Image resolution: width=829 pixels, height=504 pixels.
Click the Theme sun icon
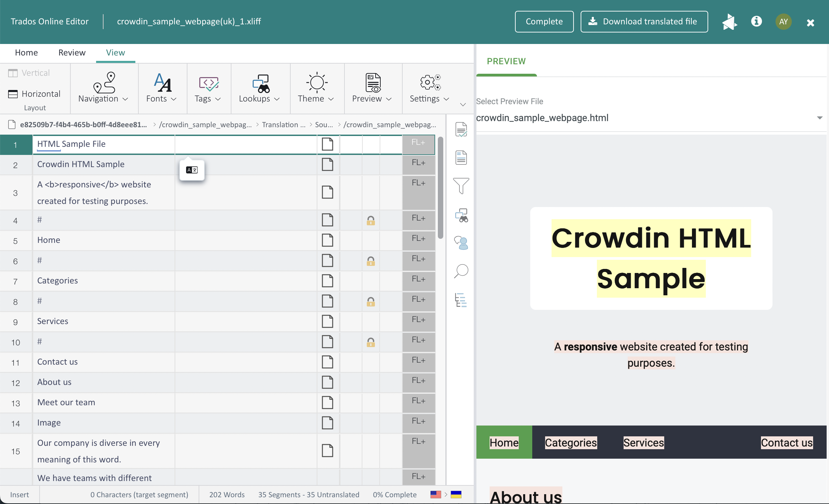pyautogui.click(x=317, y=82)
